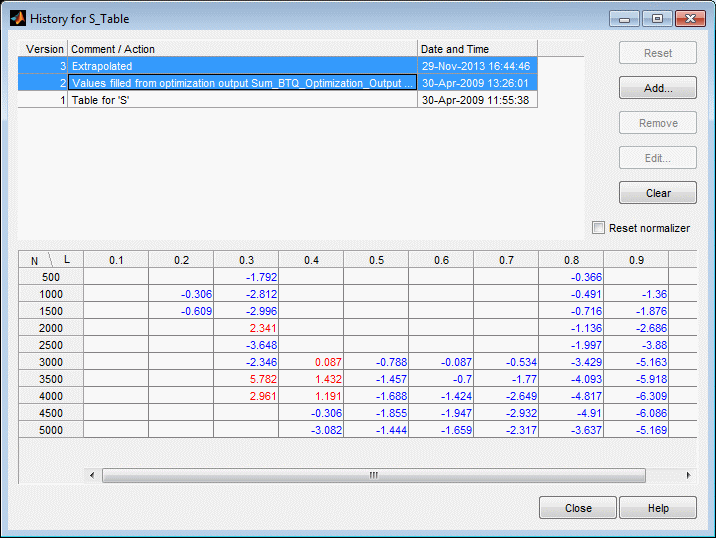Select version 3 Extrapolated row
The height and width of the screenshot is (538, 716).
tap(278, 66)
